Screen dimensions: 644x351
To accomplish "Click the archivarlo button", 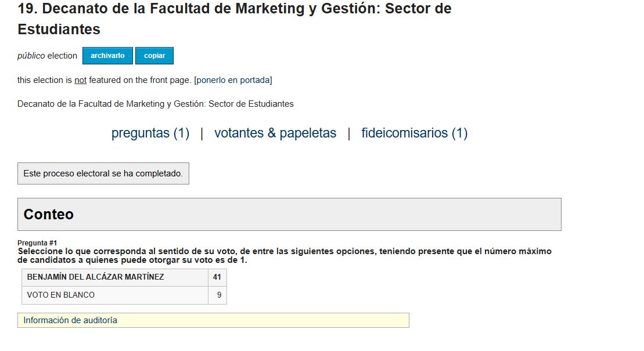I will 107,56.
